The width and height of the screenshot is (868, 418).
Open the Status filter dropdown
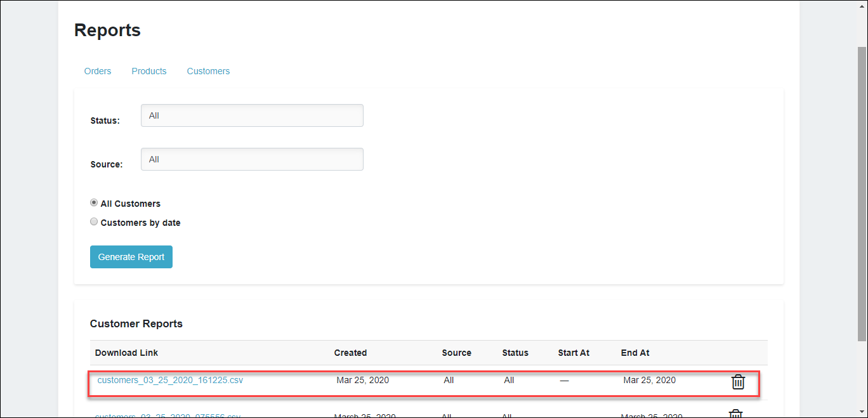252,115
